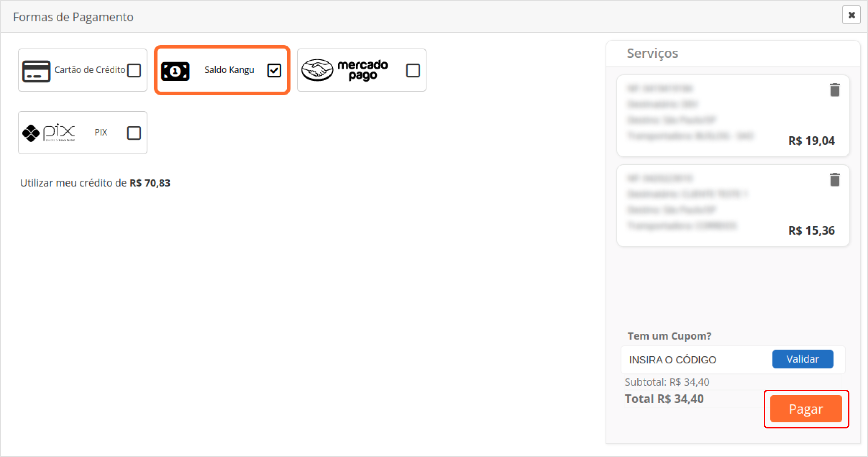
Task: Click the PIX text label
Action: coord(101,132)
